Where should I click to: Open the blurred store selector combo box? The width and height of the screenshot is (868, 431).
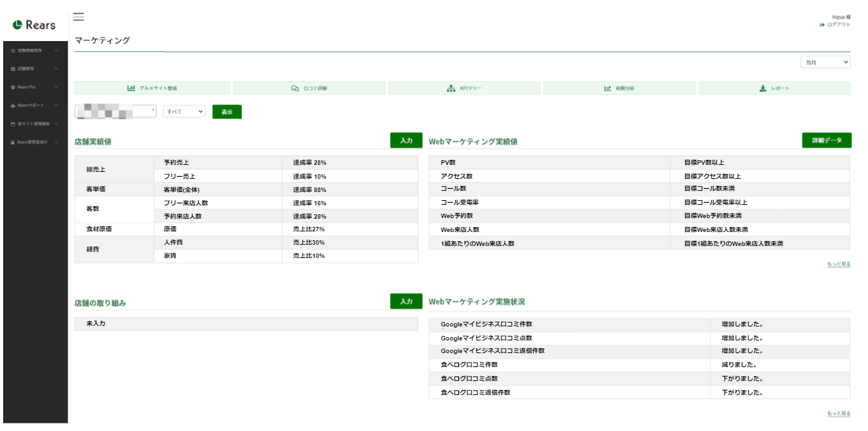pyautogui.click(x=115, y=112)
